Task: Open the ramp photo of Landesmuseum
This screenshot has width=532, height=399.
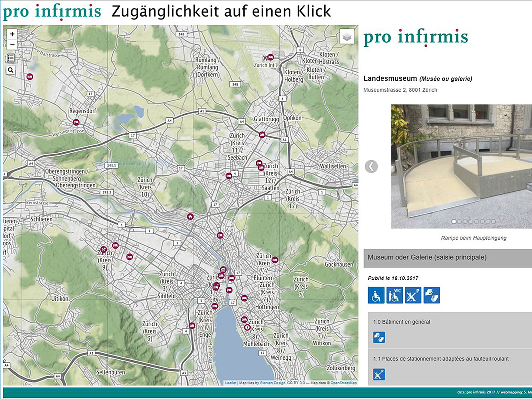Action: tap(462, 166)
